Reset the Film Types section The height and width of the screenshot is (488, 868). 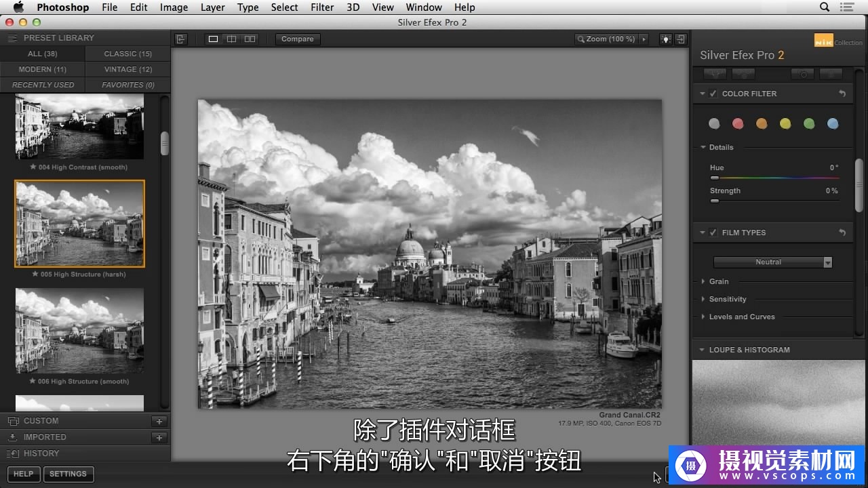pos(842,232)
